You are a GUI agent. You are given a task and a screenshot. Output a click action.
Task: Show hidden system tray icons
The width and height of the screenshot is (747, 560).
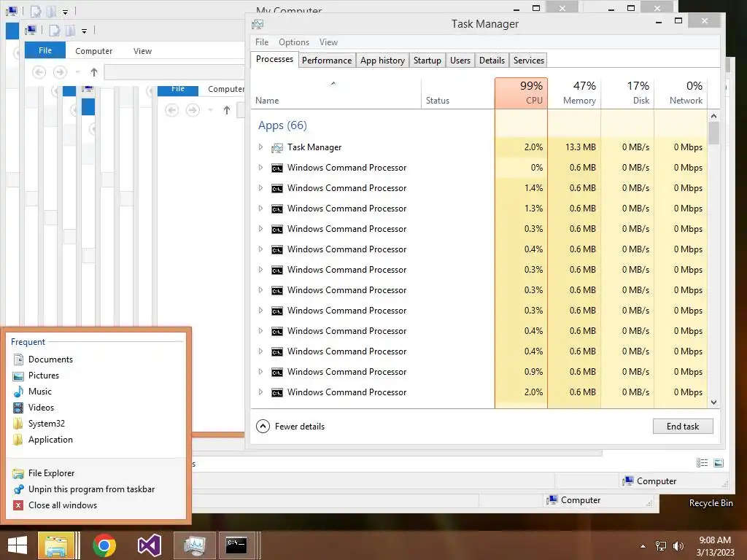pyautogui.click(x=643, y=546)
